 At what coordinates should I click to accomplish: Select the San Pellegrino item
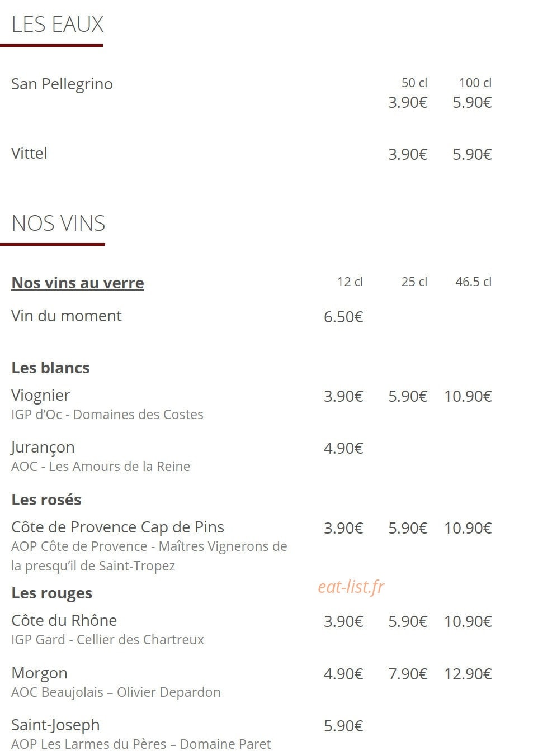tap(62, 84)
